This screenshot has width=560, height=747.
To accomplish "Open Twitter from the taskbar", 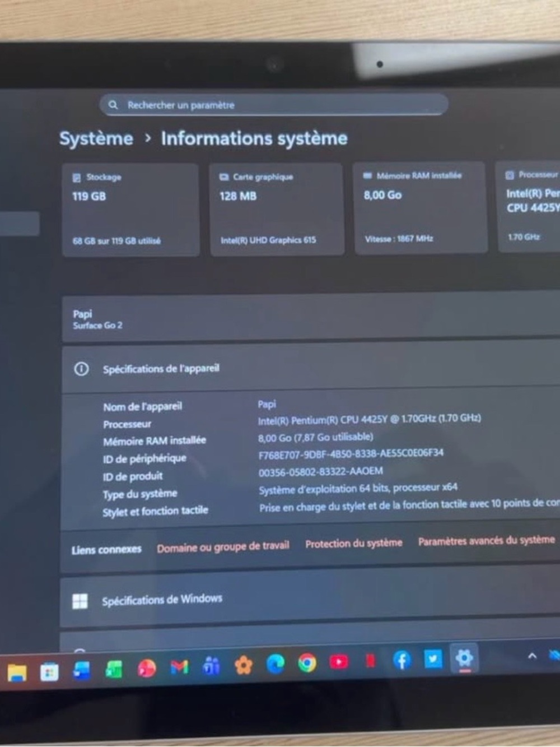I will 433,659.
